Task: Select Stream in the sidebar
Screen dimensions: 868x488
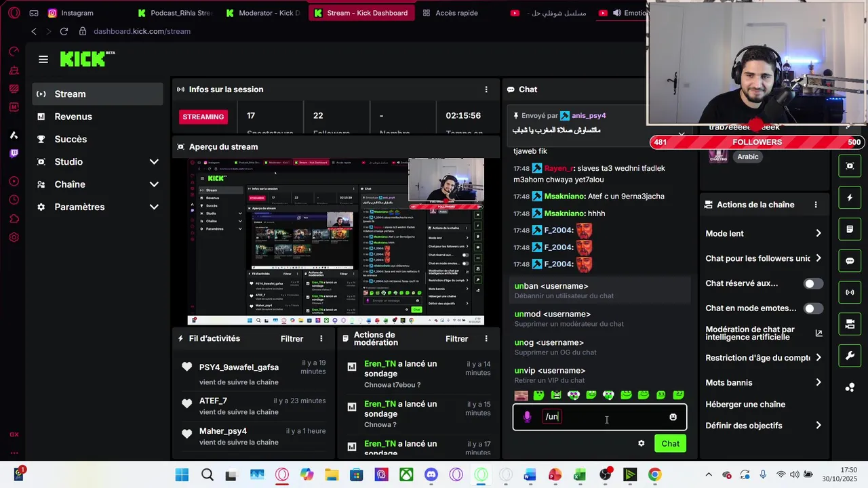Action: [x=98, y=94]
